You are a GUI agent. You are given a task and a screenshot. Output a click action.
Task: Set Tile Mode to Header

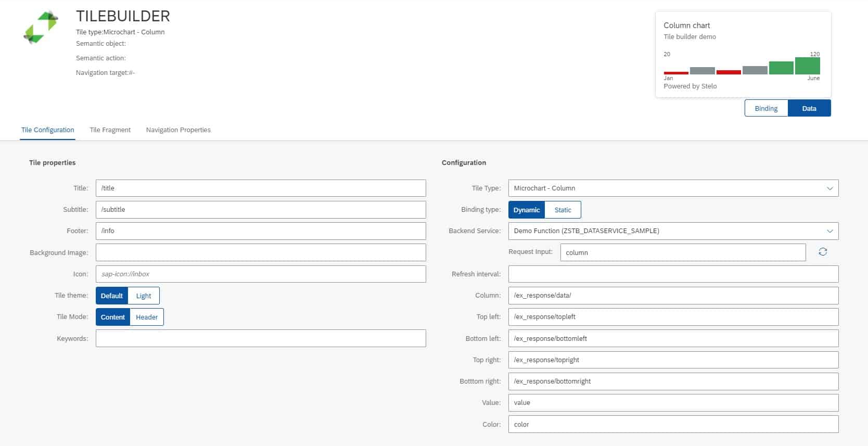coord(147,317)
